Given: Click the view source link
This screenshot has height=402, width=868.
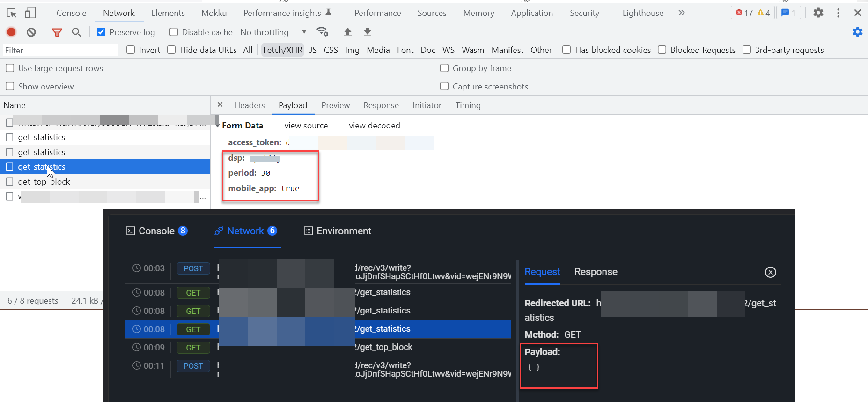Looking at the screenshot, I should [x=306, y=126].
